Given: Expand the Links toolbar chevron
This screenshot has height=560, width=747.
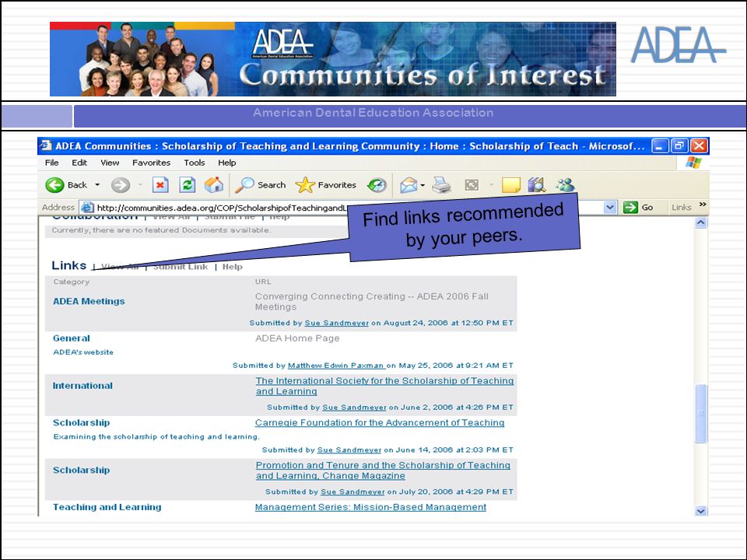Looking at the screenshot, I should pos(702,205).
